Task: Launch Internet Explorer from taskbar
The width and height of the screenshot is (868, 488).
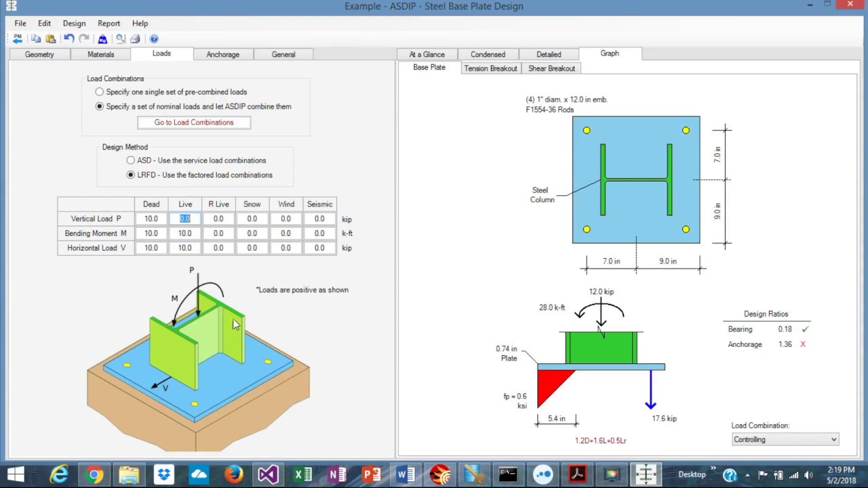Action: [59, 474]
